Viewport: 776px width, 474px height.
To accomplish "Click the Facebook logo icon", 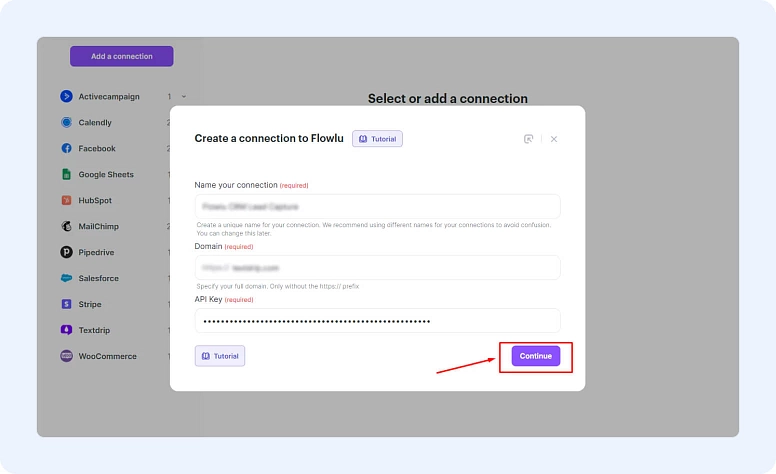I will [x=67, y=149].
